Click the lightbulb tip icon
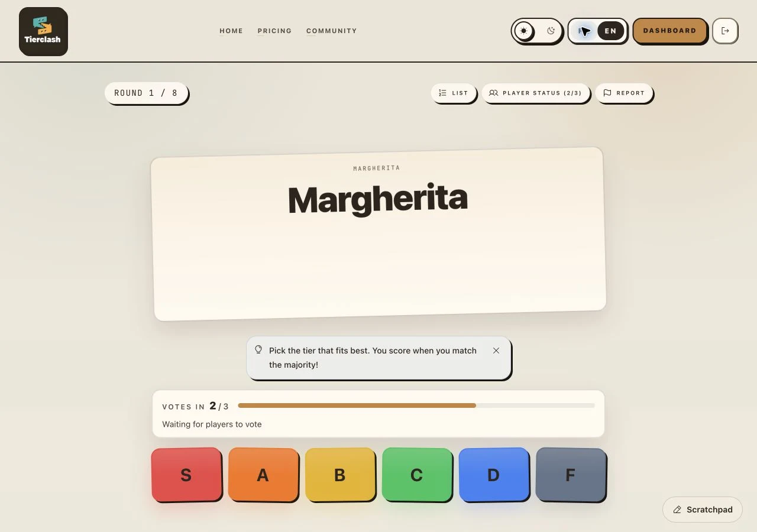 [x=258, y=349]
